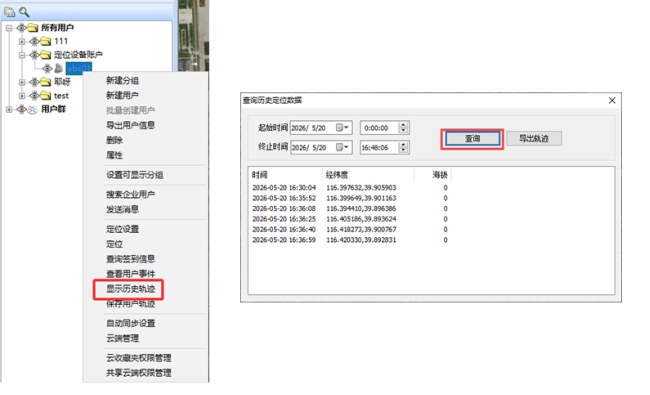Choose 发送消息 menu entry
This screenshot has height=395, width=650.
(x=122, y=209)
